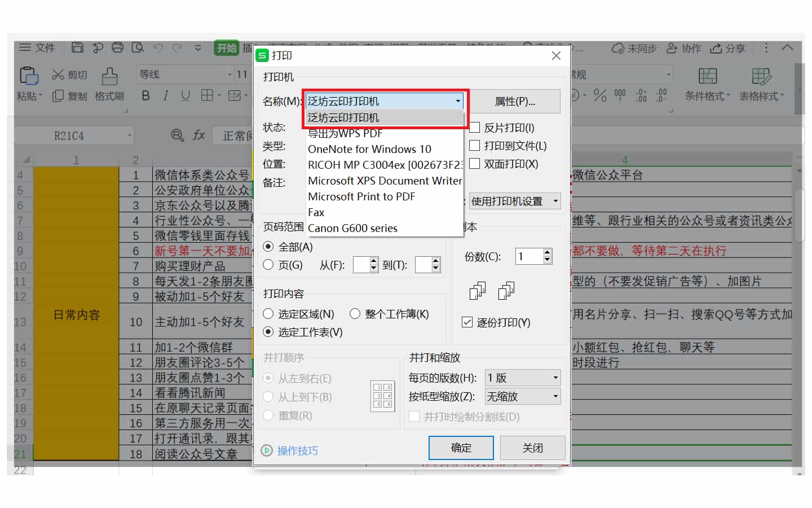Click the 格式刷 format painter icon

coord(110,76)
